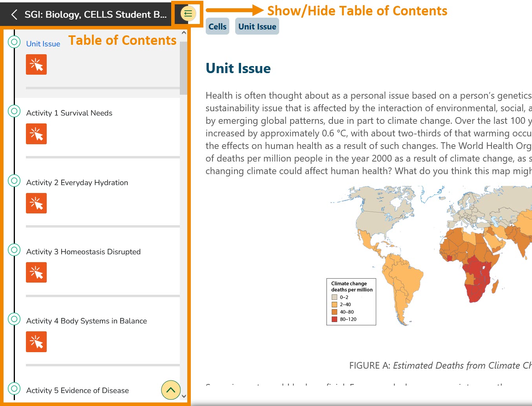
Task: Open the interactive icon under Activity 1
Action: [36, 134]
